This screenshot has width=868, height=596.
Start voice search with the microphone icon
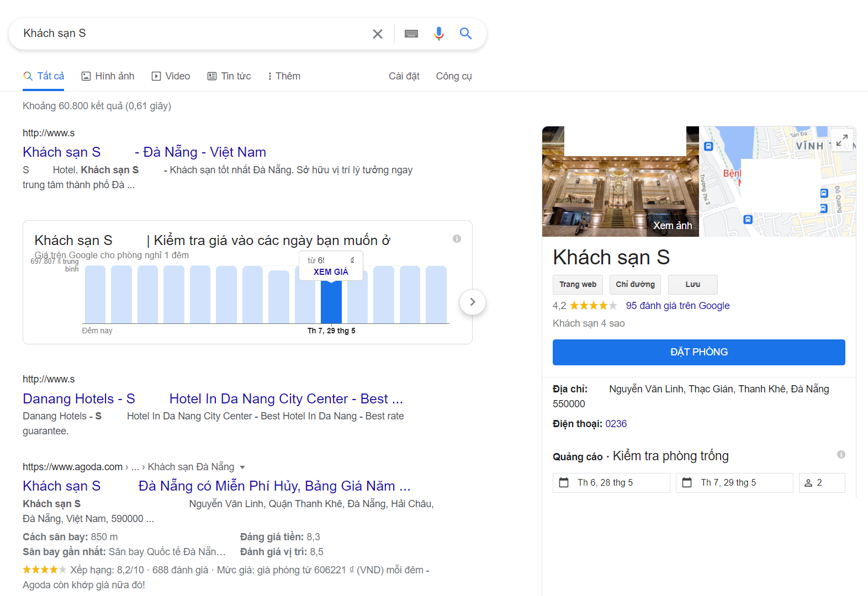(439, 34)
